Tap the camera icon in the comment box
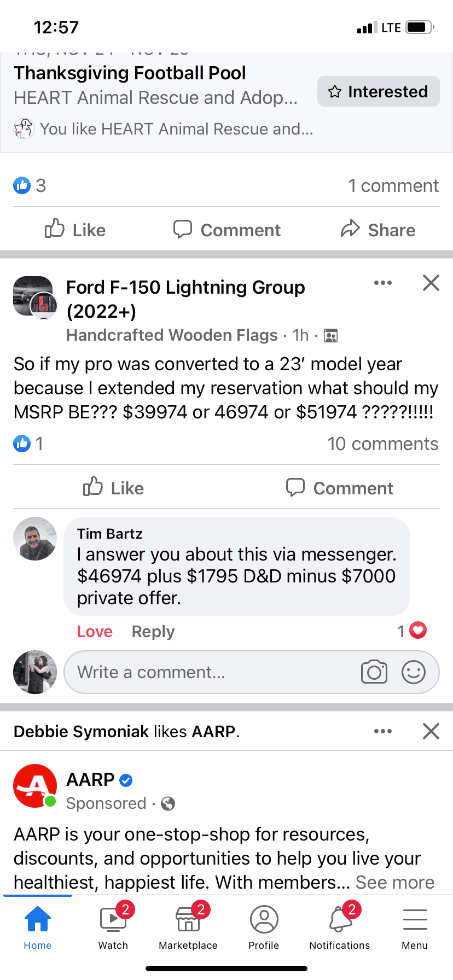 tap(374, 672)
